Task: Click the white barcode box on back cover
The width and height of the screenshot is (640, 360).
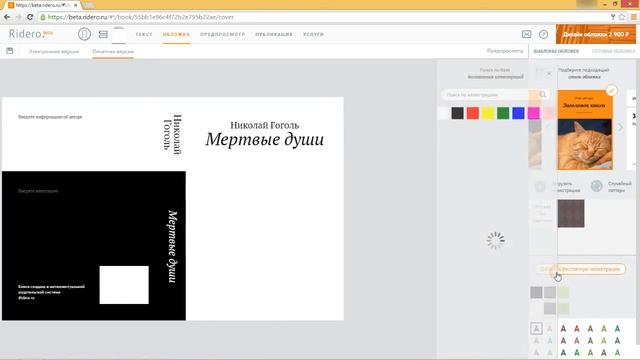Action: pyautogui.click(x=124, y=285)
